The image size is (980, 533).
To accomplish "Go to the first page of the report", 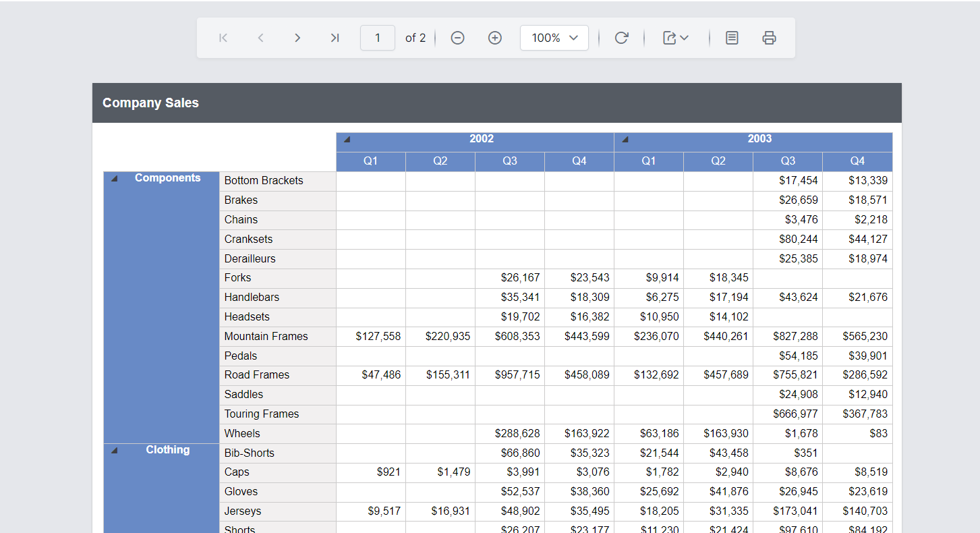I will 223,38.
